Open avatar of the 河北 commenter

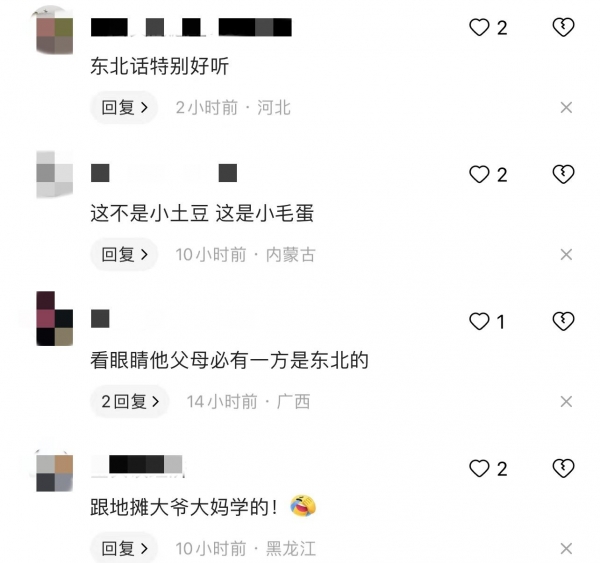pyautogui.click(x=54, y=30)
